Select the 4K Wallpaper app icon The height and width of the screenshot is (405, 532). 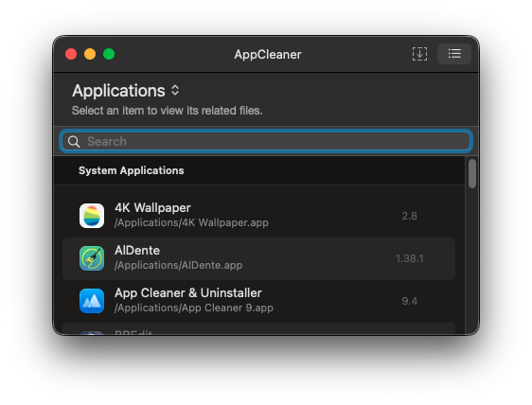pos(92,216)
